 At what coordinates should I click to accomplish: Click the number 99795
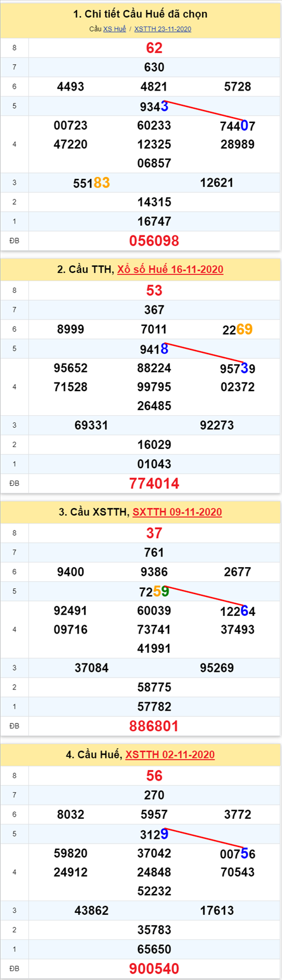[x=154, y=387]
